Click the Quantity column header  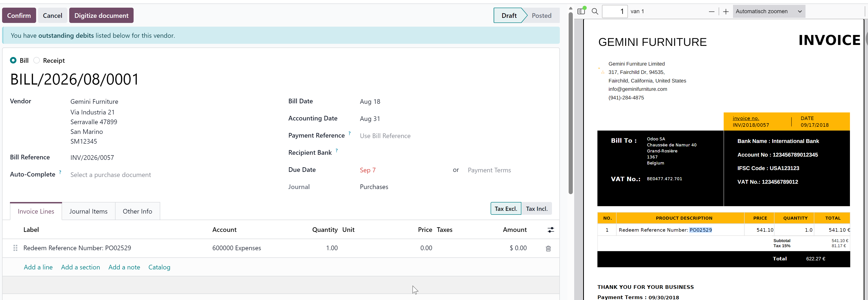point(325,230)
